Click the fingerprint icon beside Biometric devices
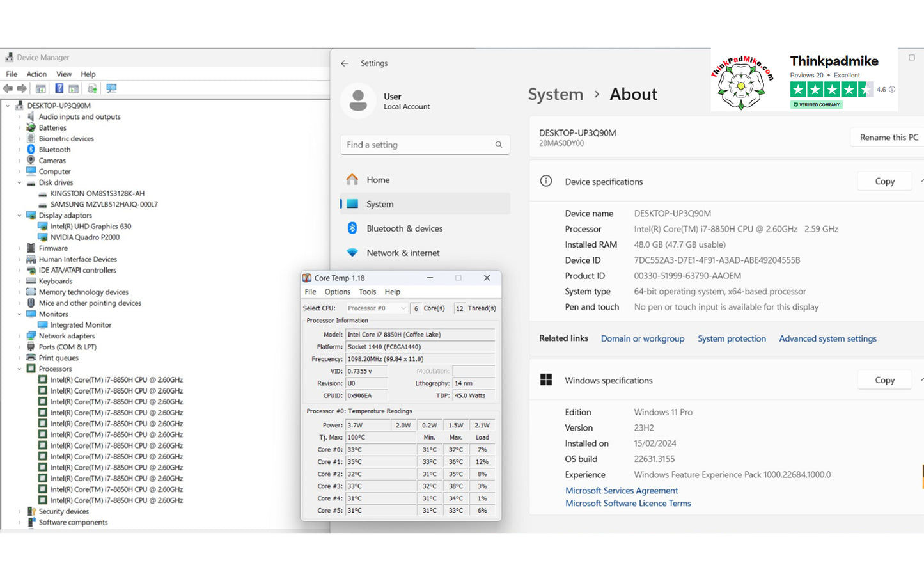The image size is (924, 581). click(x=31, y=138)
